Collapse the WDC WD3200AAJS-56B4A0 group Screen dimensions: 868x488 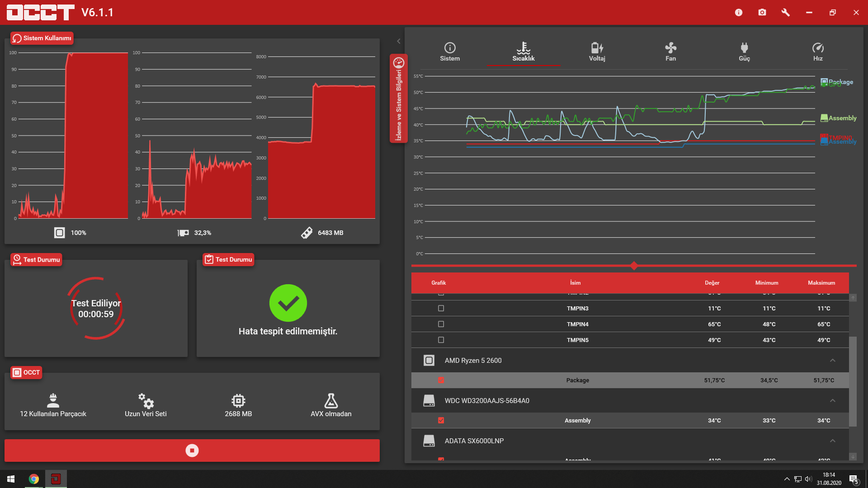pyautogui.click(x=833, y=400)
